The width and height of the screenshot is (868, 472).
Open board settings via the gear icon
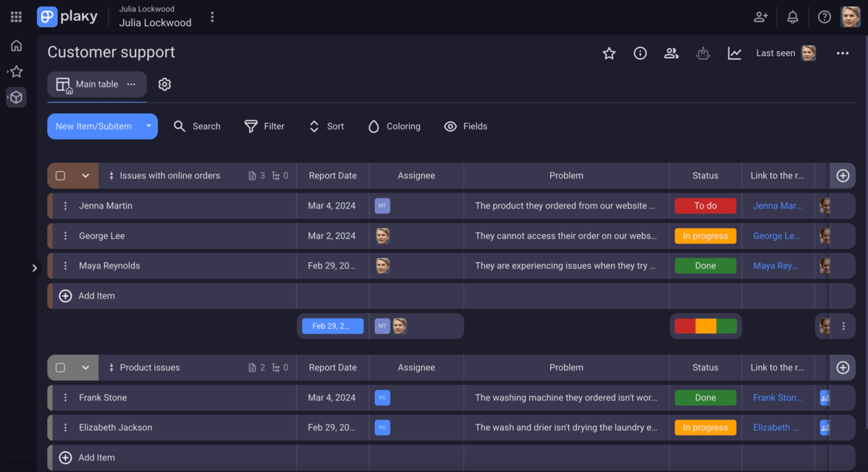(x=164, y=84)
